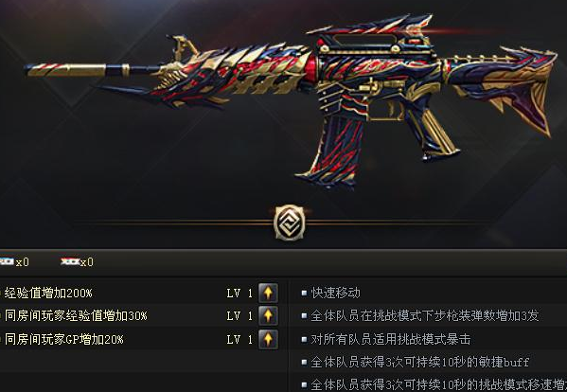Click the LV 1 label on the GP增加20% row

[239, 339]
